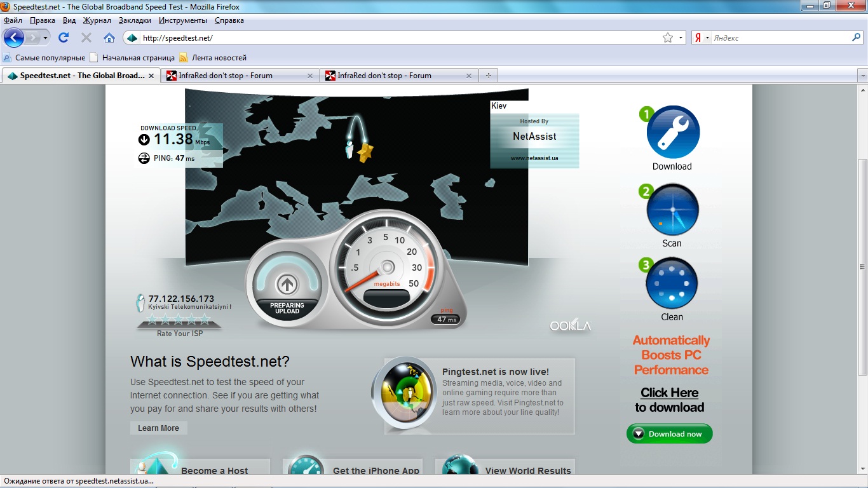Screen dimensions: 868x488
Task: Click the Kiev server location label
Action: click(x=499, y=106)
